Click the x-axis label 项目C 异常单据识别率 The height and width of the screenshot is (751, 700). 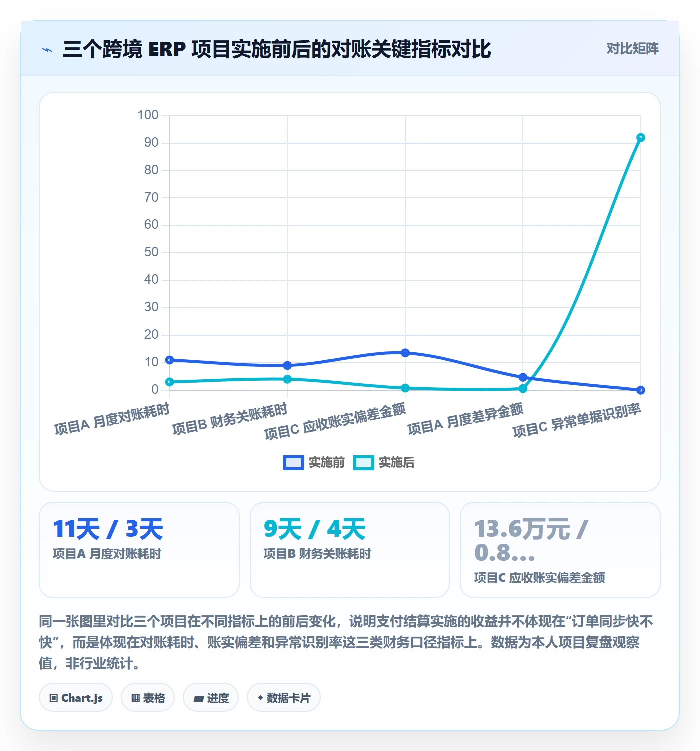577,420
